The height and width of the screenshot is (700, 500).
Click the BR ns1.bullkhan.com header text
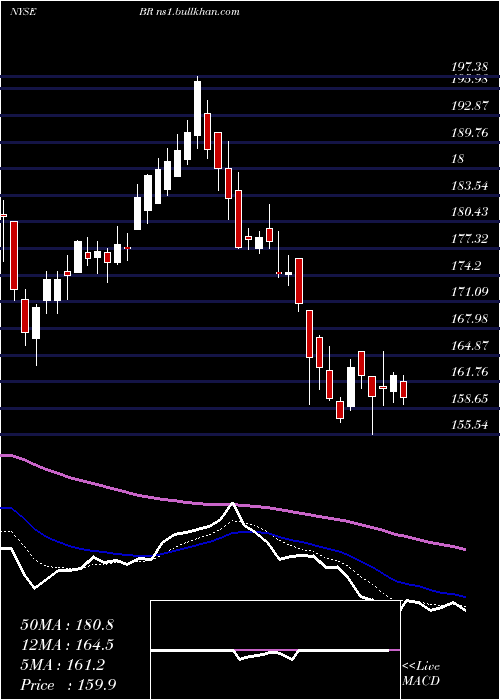point(189,12)
